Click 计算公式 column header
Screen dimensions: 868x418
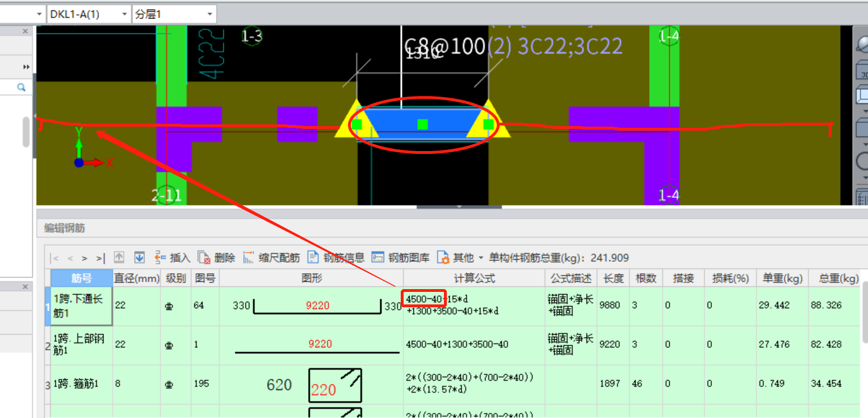474,278
